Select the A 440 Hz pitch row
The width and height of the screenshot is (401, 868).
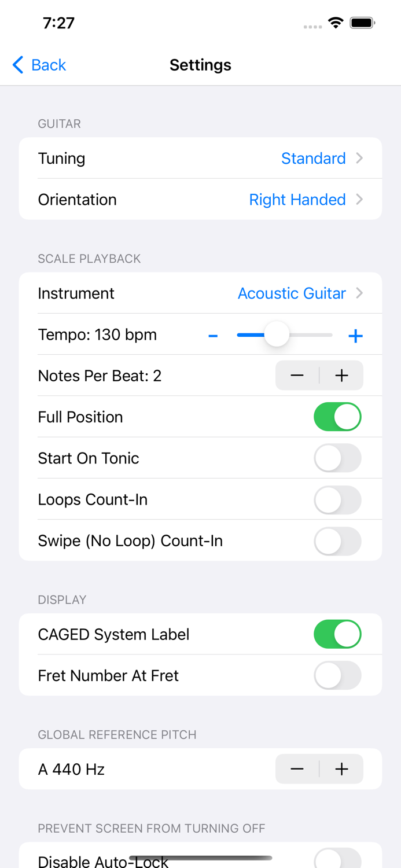(x=116, y=769)
